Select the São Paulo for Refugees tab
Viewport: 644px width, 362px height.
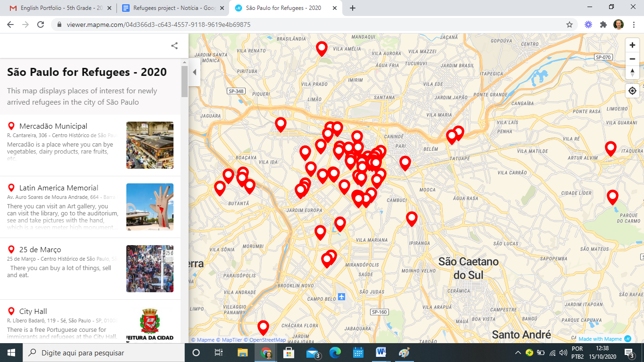[285, 8]
